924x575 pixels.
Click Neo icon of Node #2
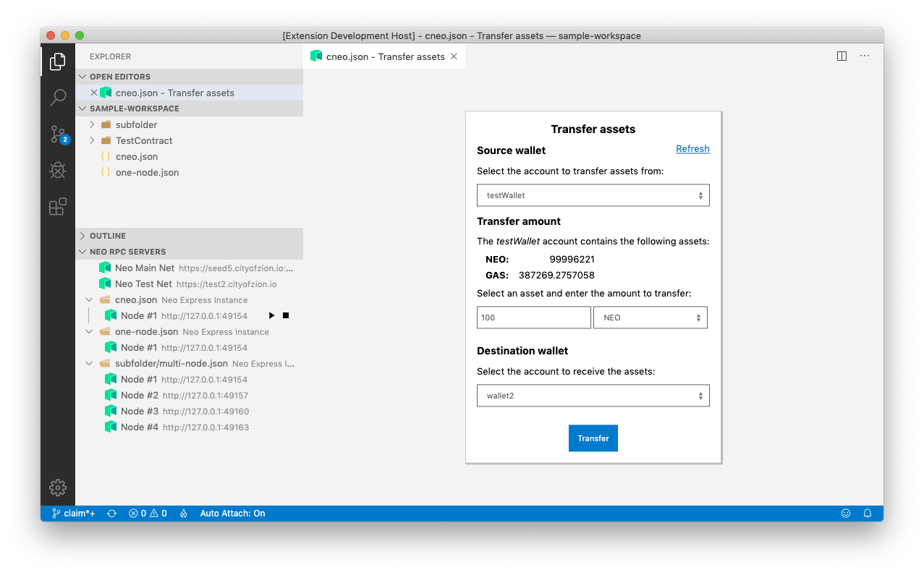coord(111,396)
